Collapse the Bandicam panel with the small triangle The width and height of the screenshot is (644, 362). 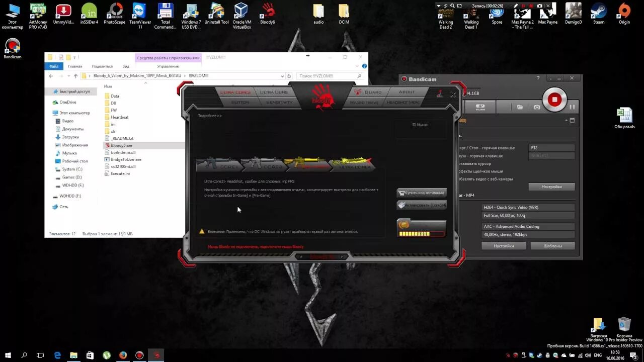pos(566,121)
